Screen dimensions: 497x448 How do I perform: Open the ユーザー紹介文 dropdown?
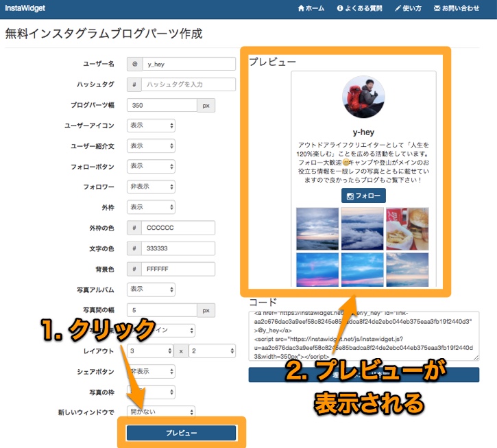point(151,146)
